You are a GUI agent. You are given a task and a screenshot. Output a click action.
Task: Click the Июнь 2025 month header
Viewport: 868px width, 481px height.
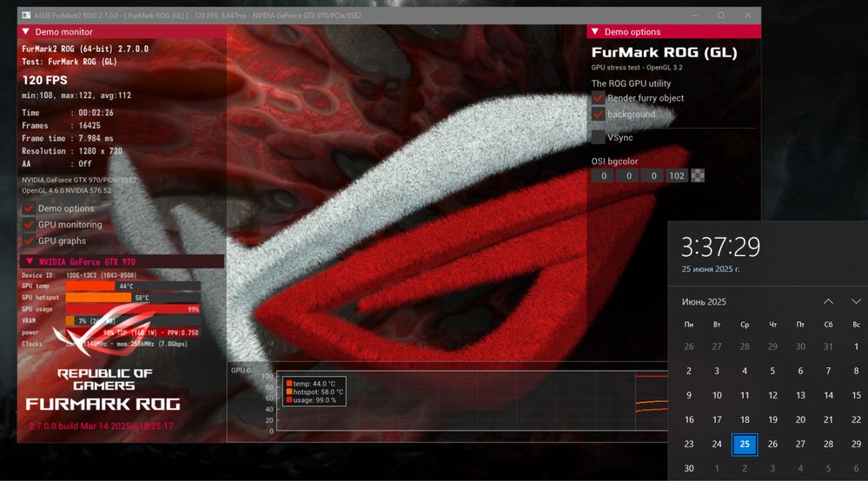704,302
